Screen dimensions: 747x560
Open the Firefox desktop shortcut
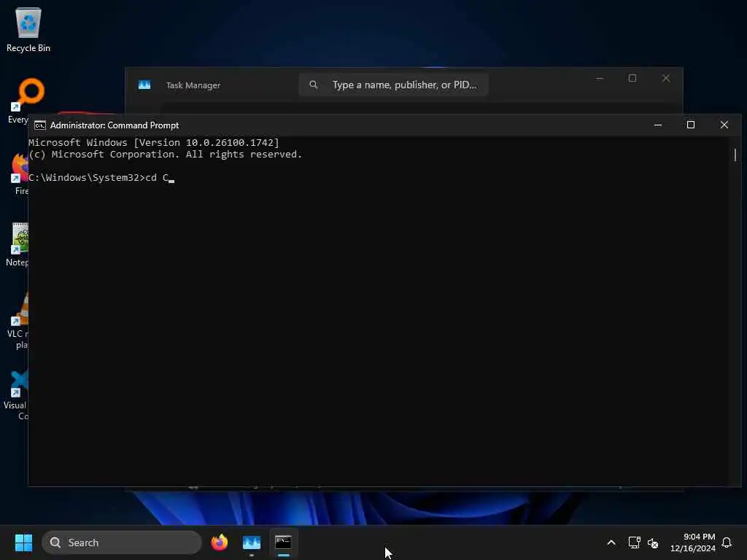tap(19, 174)
